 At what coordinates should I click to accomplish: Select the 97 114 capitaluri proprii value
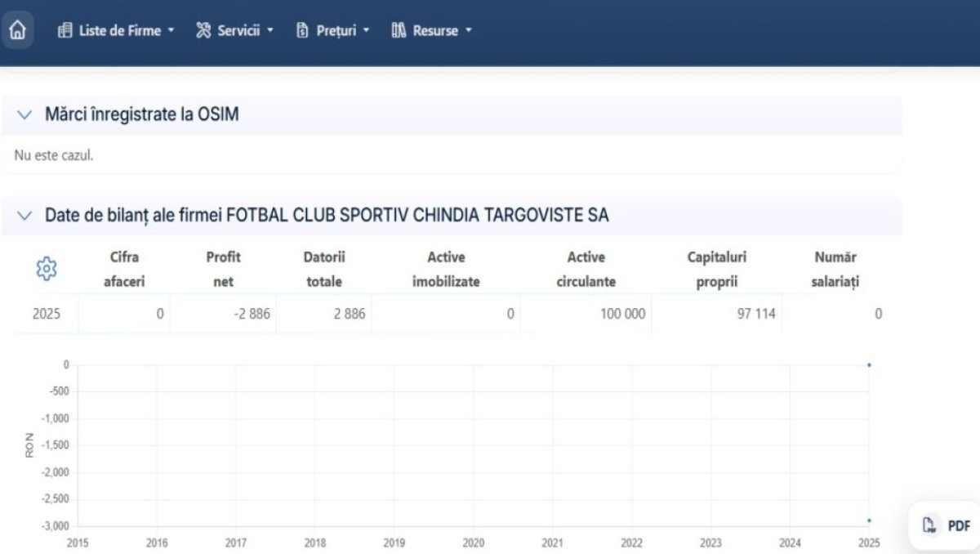point(756,314)
